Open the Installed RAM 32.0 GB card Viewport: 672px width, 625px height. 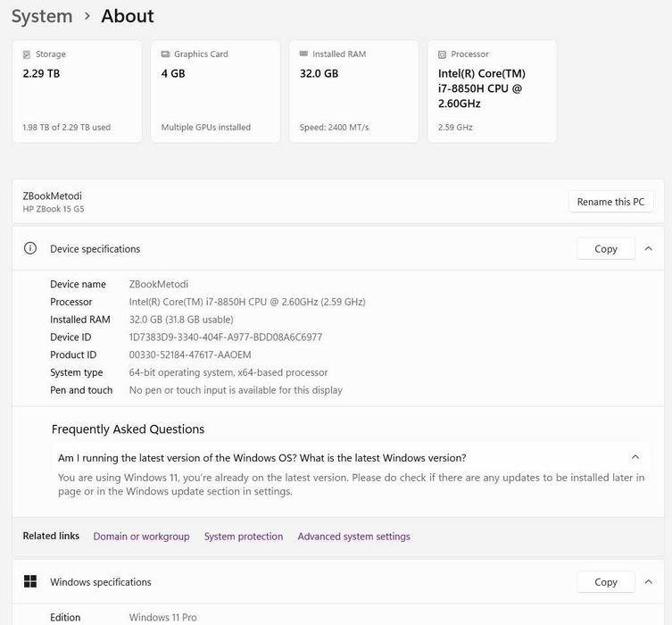pyautogui.click(x=353, y=91)
